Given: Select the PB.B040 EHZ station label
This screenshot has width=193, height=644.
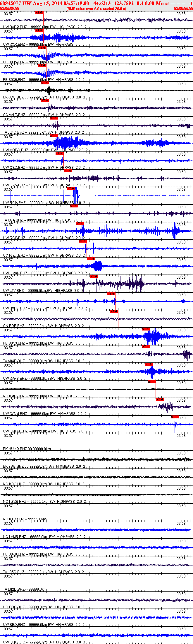Looking at the screenshot, I should [x=44, y=554].
